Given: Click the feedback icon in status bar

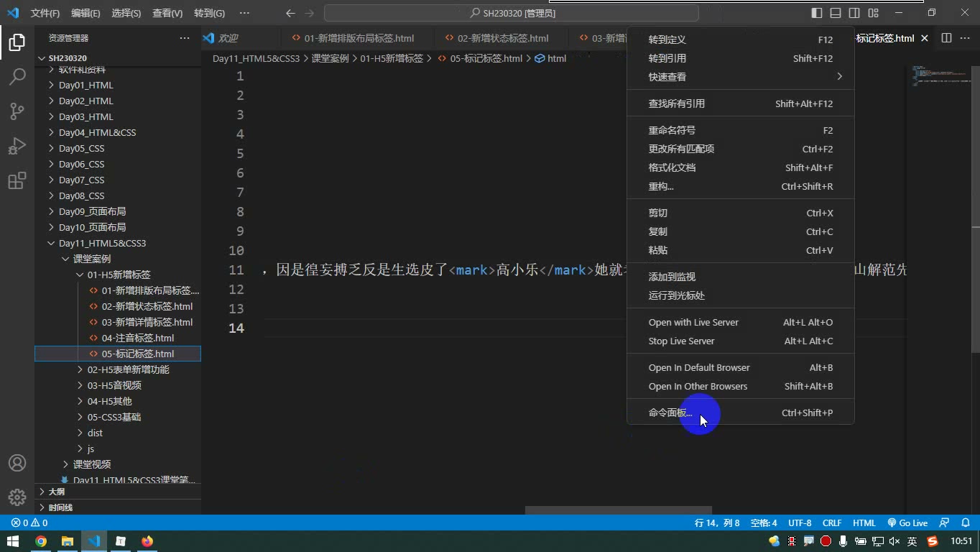Looking at the screenshot, I should click(945, 523).
